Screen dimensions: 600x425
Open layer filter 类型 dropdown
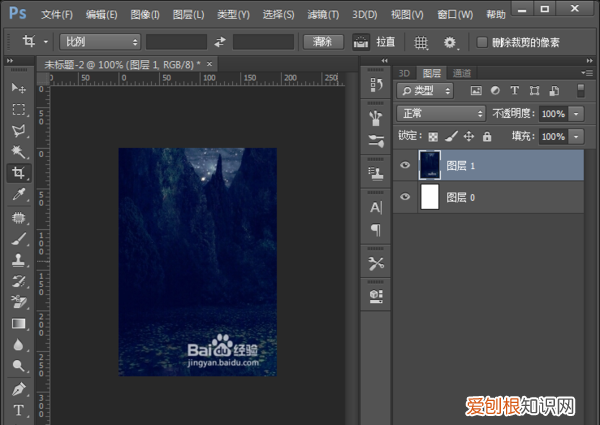click(x=425, y=91)
